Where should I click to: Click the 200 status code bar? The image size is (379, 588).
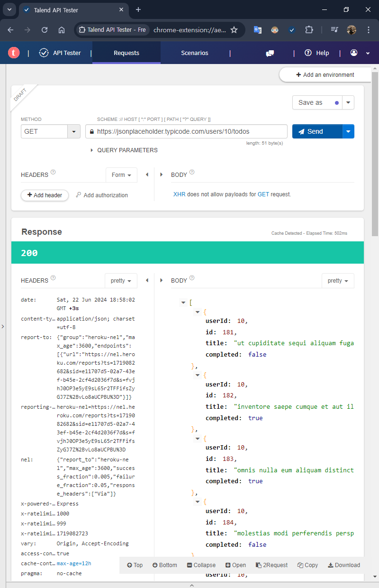click(x=188, y=253)
